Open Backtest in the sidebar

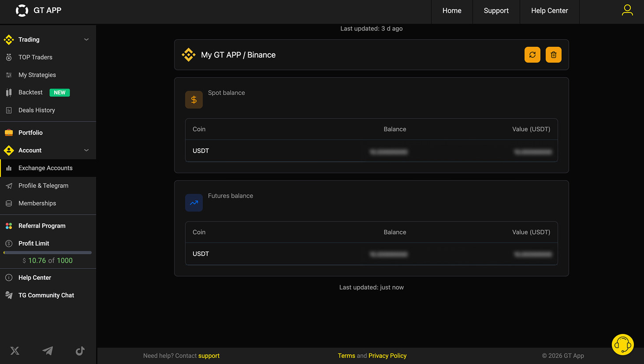[x=30, y=93]
